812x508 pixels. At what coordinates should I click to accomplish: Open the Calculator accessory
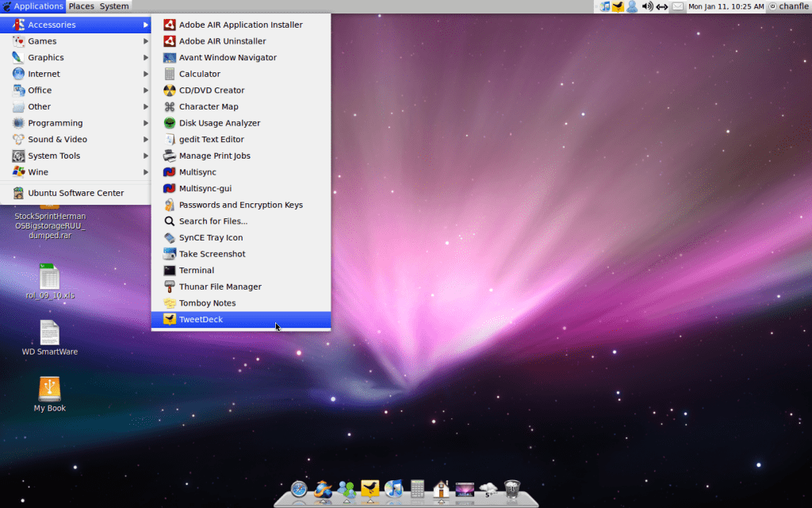pos(200,74)
